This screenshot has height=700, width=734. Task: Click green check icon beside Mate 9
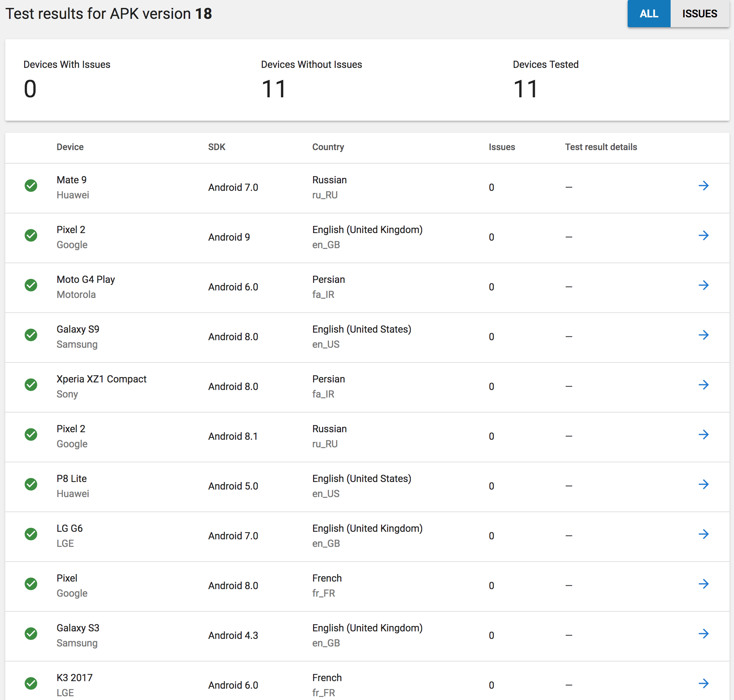[x=31, y=186]
